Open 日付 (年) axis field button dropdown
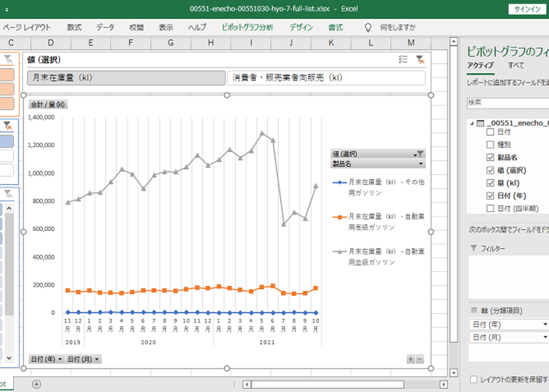This screenshot has height=392, width=549. click(x=60, y=359)
